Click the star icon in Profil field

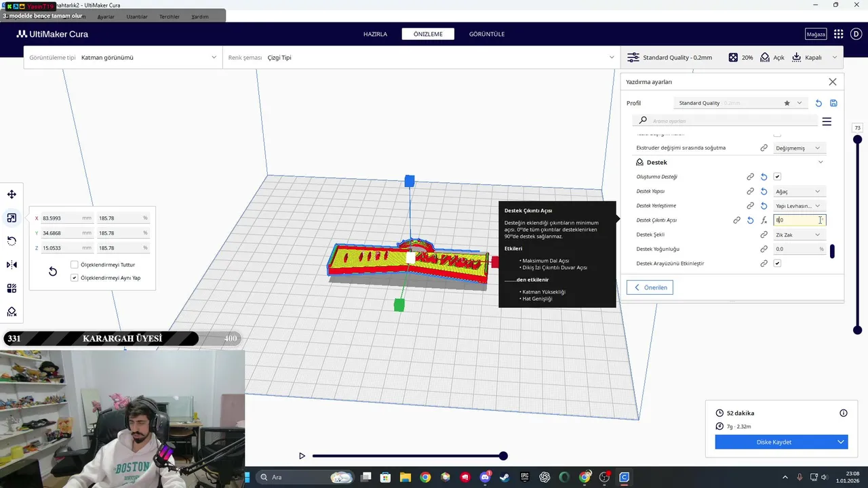click(x=787, y=103)
